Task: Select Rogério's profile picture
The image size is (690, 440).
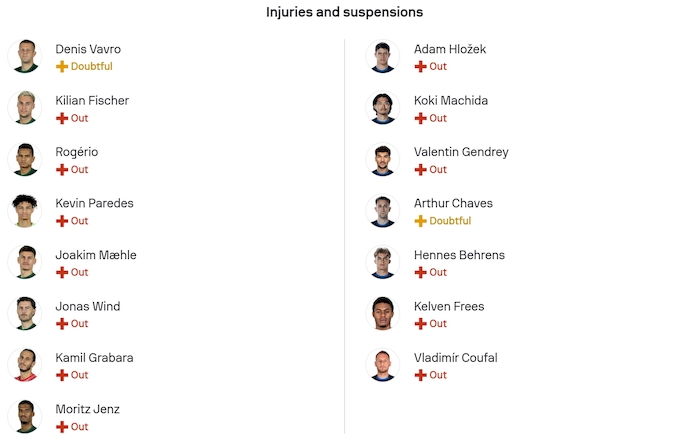Action: point(26,159)
